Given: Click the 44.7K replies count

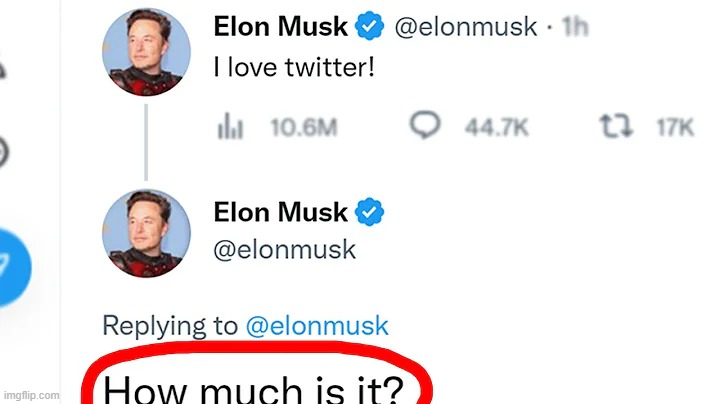Looking at the screenshot, I should pos(497,128).
